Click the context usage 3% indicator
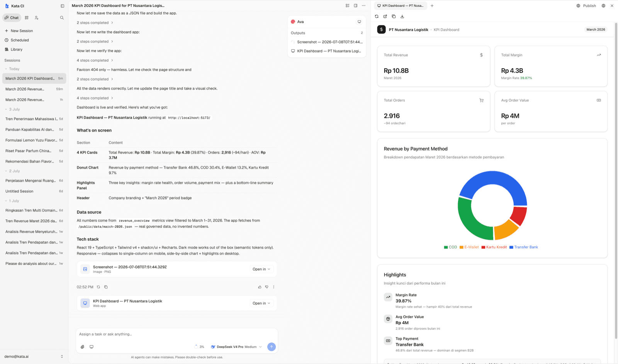This screenshot has height=364, width=618. [x=199, y=347]
